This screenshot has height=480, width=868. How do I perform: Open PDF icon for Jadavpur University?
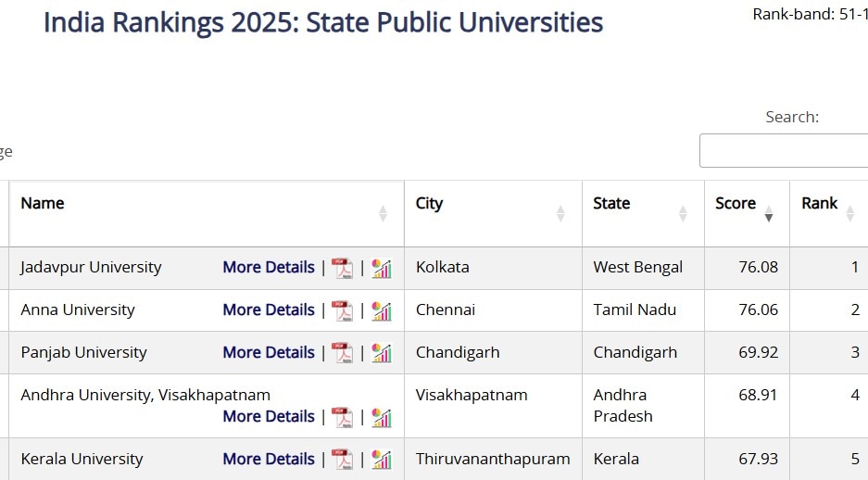tap(343, 268)
